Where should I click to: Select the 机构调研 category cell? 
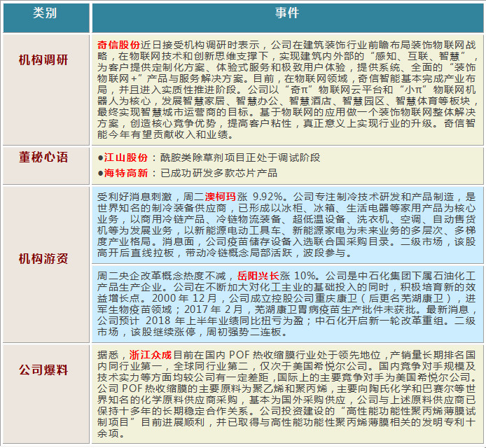45,60
